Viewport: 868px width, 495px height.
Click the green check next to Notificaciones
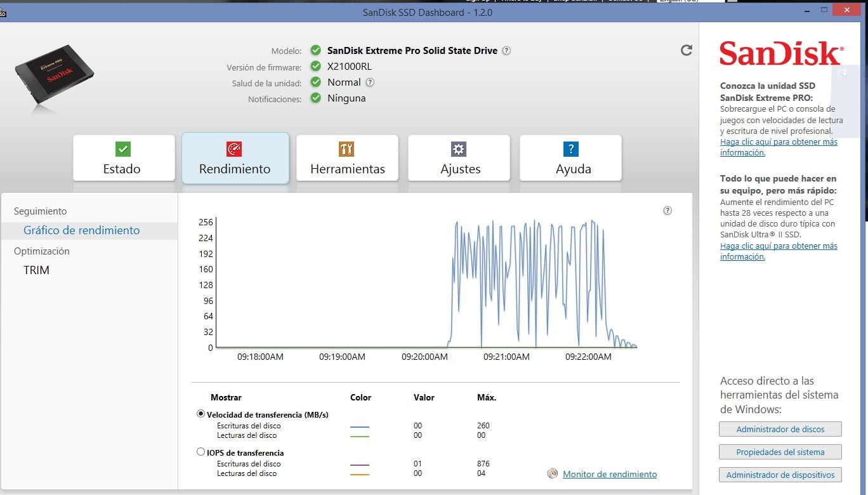(x=315, y=98)
